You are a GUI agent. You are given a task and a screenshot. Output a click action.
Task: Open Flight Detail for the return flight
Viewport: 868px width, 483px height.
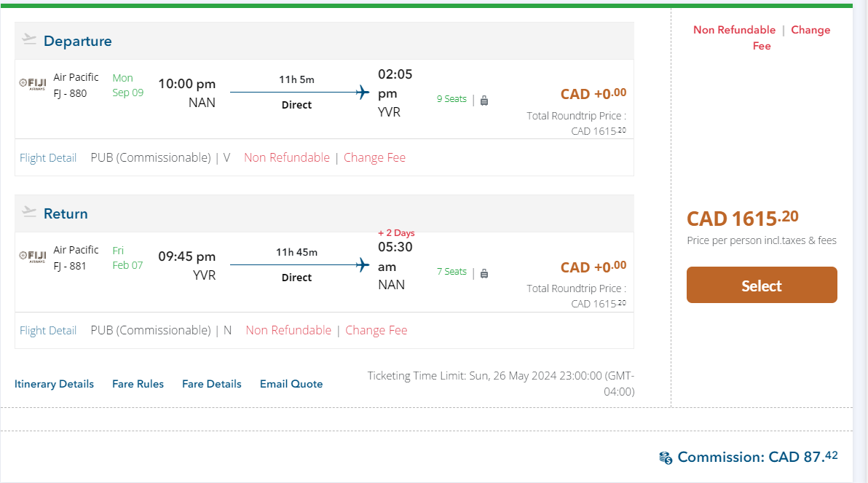(48, 331)
